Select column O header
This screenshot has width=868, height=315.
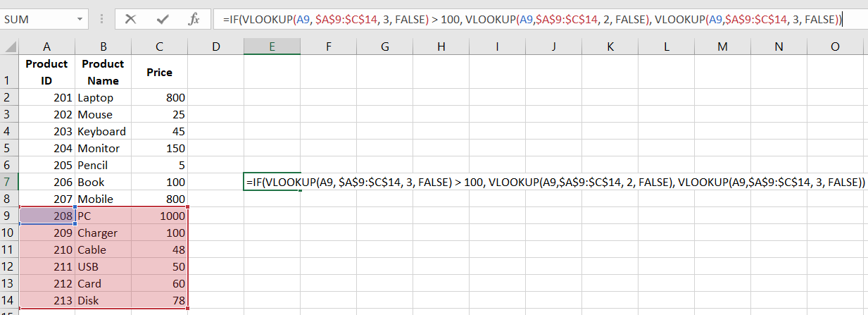(x=835, y=47)
